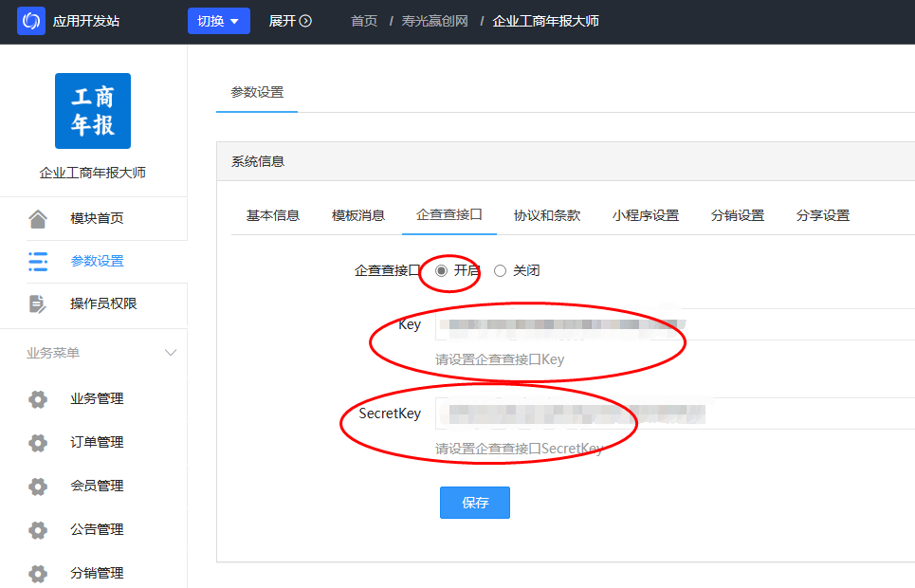Open 寿光赢创网 breadcrumb link
Image resolution: width=915 pixels, height=588 pixels.
(x=434, y=21)
